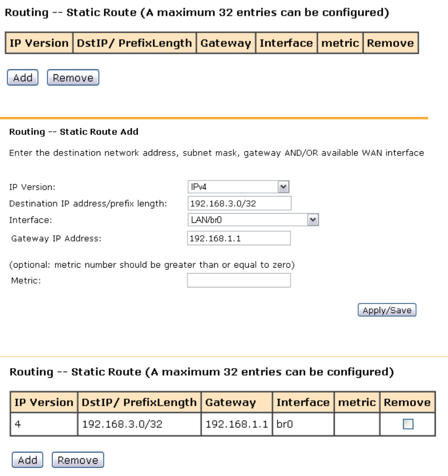Tick the Remove checkbox for route 192.168.3.0/32
448x476 pixels.
point(408,424)
